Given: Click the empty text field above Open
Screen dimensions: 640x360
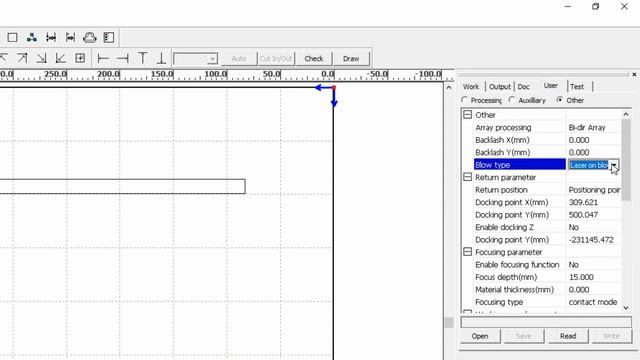Looking at the screenshot, I should 546,322.
